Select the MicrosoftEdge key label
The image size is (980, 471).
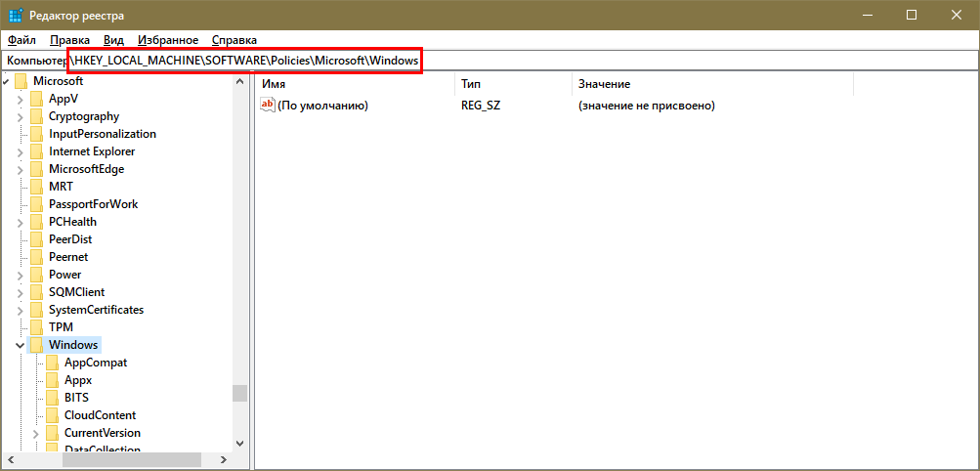[86, 169]
